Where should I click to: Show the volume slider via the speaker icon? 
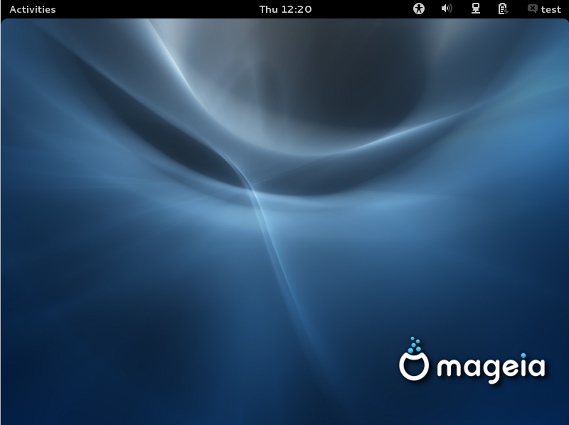click(447, 8)
